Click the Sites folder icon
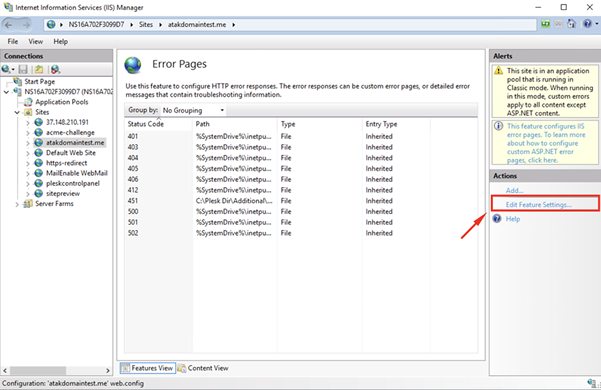601x390 pixels. [x=28, y=112]
